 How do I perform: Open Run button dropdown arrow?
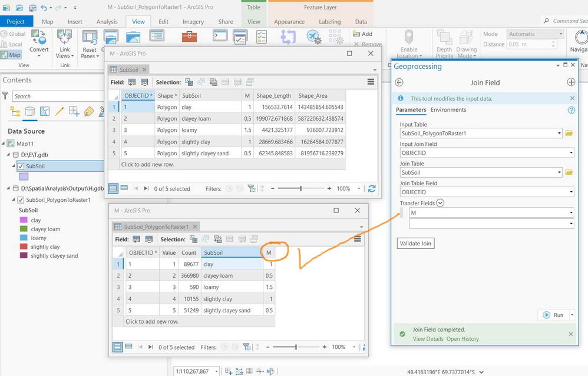click(x=572, y=315)
